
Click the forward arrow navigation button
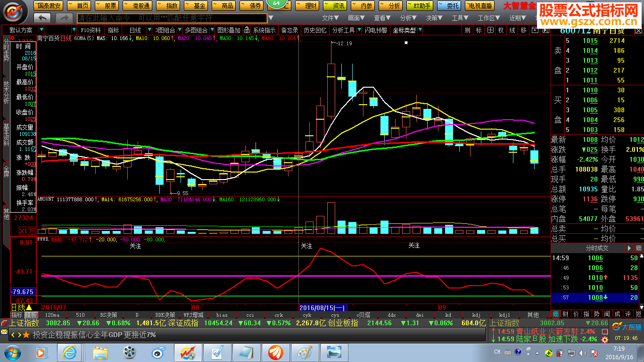[64, 18]
